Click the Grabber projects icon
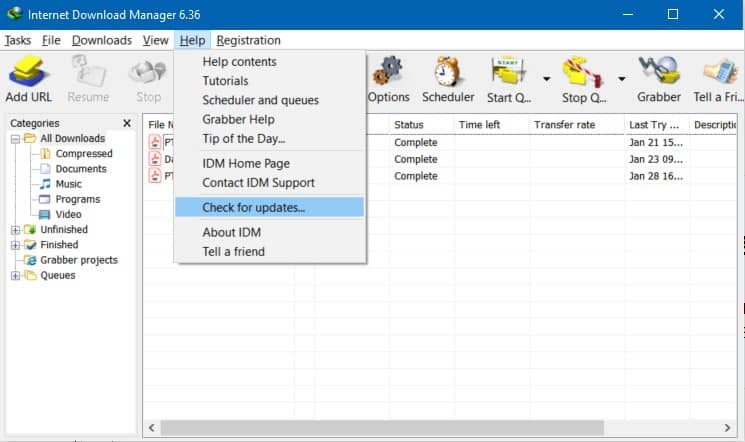Viewport: 745px width, 442px height. click(x=30, y=260)
